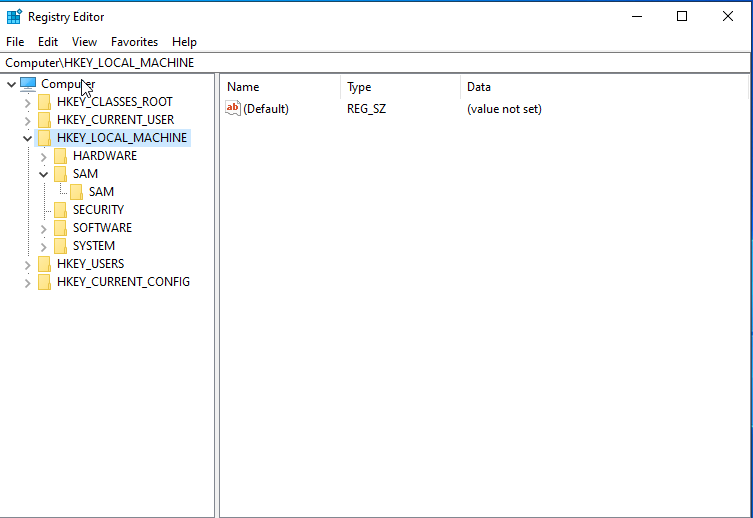Select the HARDWARE key label
753x518 pixels.
click(x=105, y=156)
